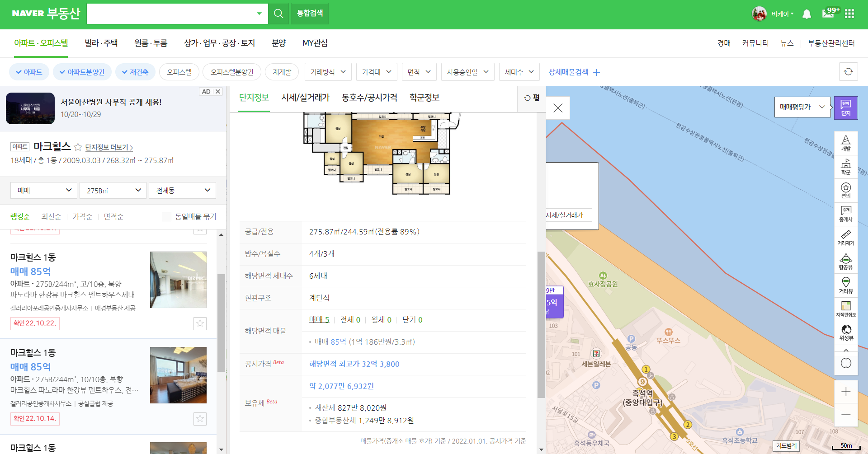The height and width of the screenshot is (454, 868).
Task: Enable the 오피스텔 filter
Action: click(179, 72)
